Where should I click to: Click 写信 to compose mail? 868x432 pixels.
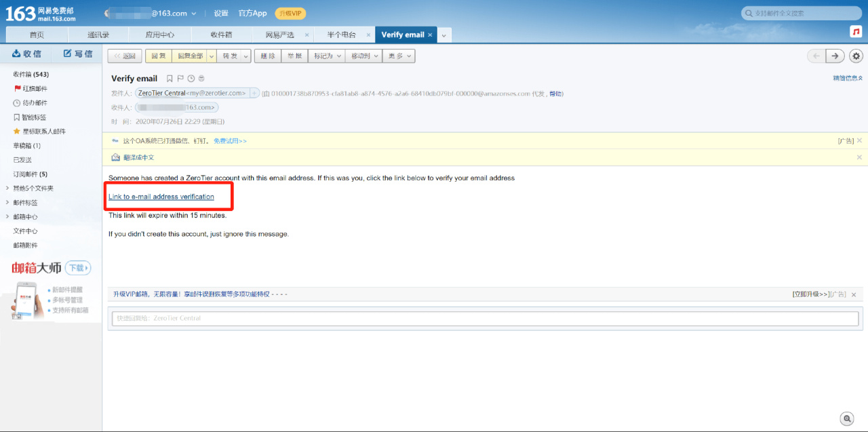78,54
